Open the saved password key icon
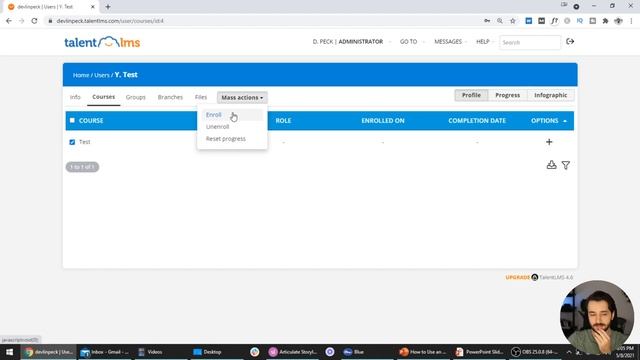 487,21
